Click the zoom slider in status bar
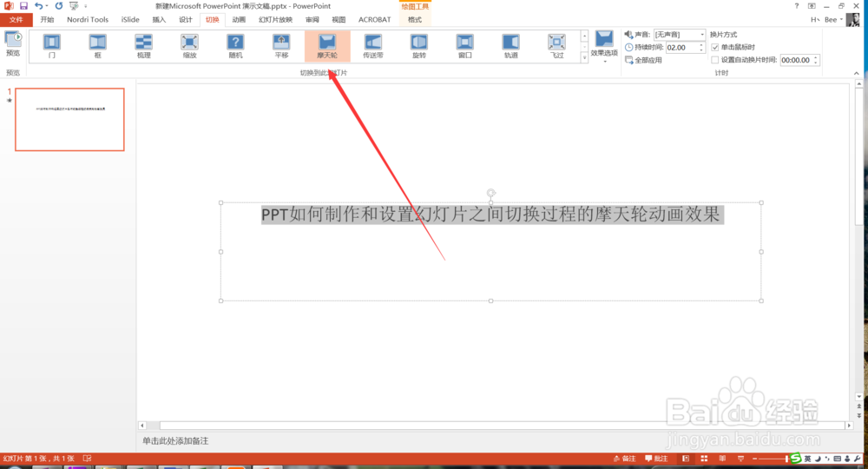The width and height of the screenshot is (868, 469). click(774, 459)
